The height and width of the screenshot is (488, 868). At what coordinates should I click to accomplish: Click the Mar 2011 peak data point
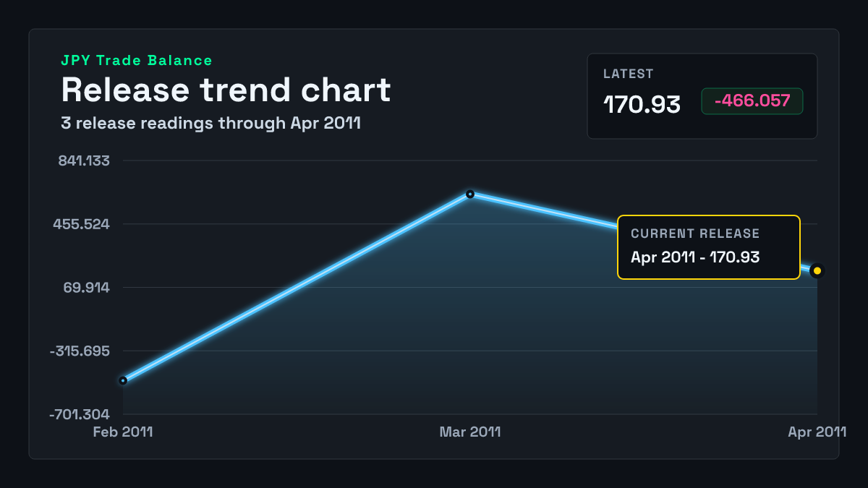click(x=470, y=194)
